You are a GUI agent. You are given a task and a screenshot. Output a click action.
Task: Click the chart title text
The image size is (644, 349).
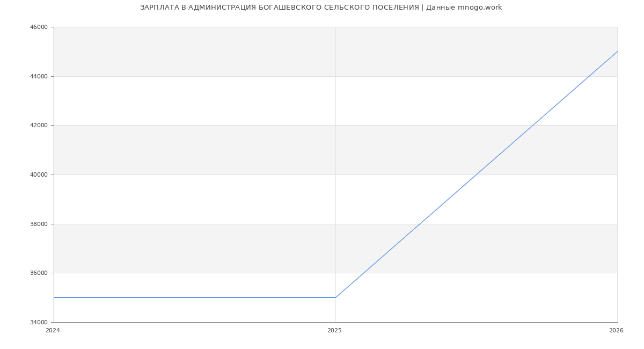pos(320,8)
